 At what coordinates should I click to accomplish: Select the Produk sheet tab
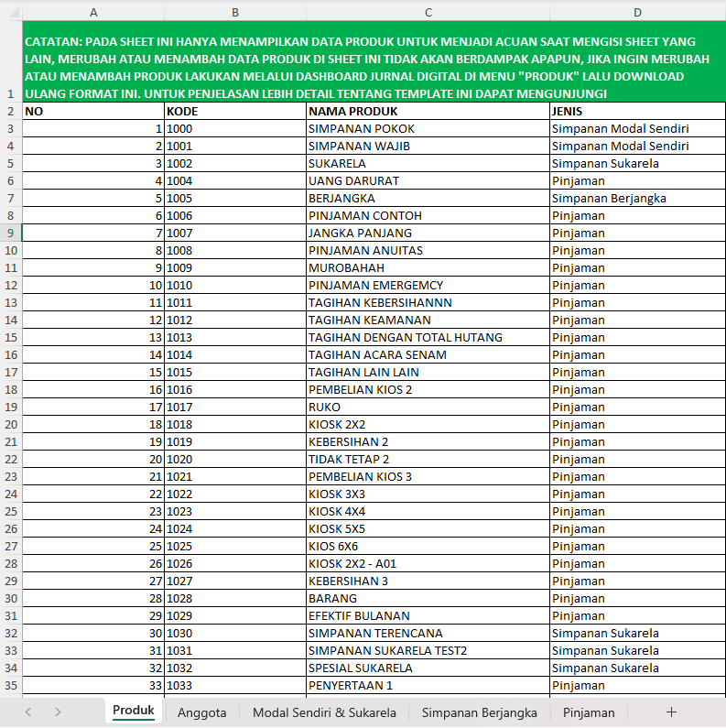tap(133, 711)
